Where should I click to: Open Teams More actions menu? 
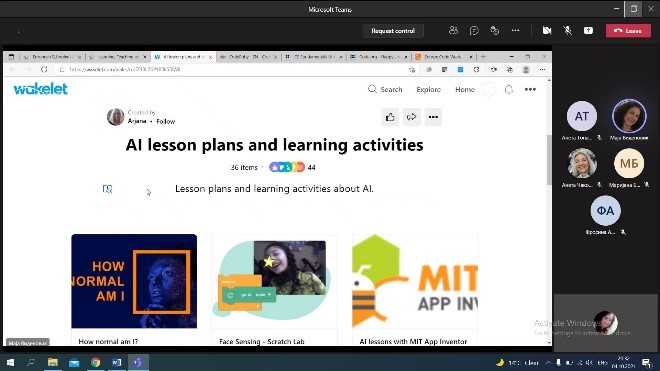point(515,30)
